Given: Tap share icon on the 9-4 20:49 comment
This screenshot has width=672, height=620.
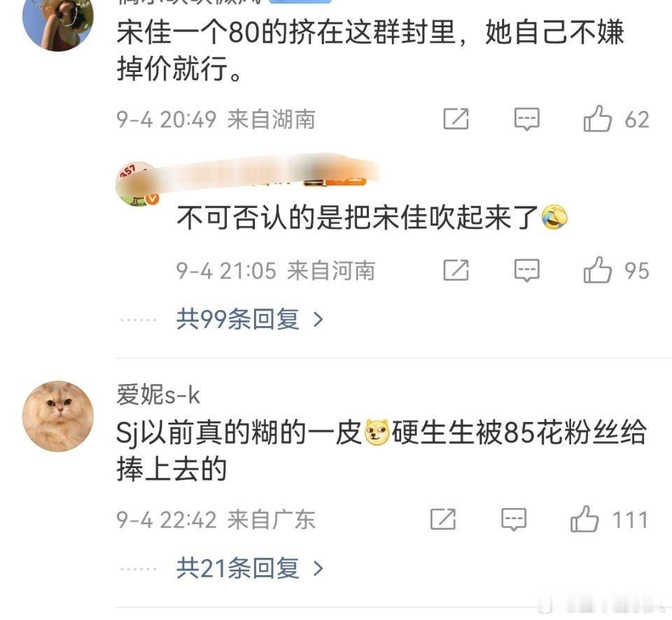Looking at the screenshot, I should pyautogui.click(x=456, y=119).
